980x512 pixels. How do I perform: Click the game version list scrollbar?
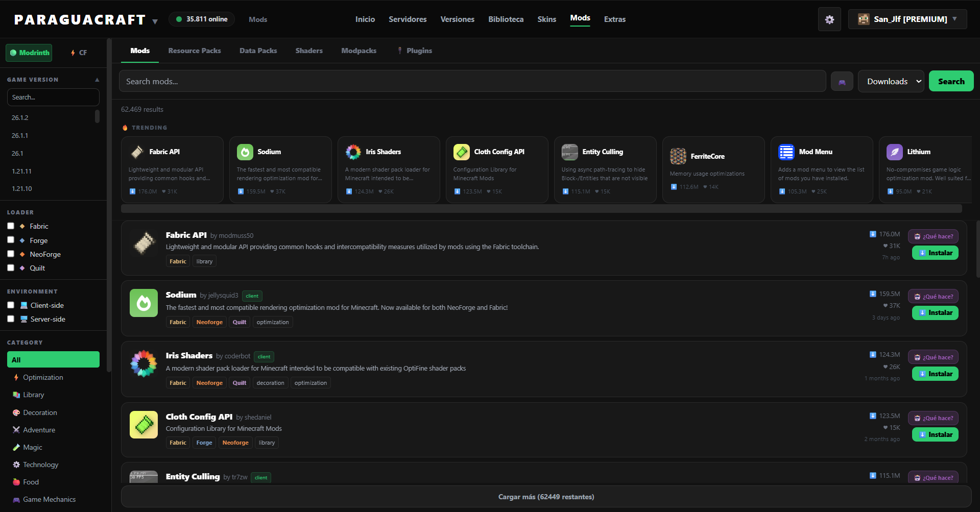pyautogui.click(x=97, y=116)
